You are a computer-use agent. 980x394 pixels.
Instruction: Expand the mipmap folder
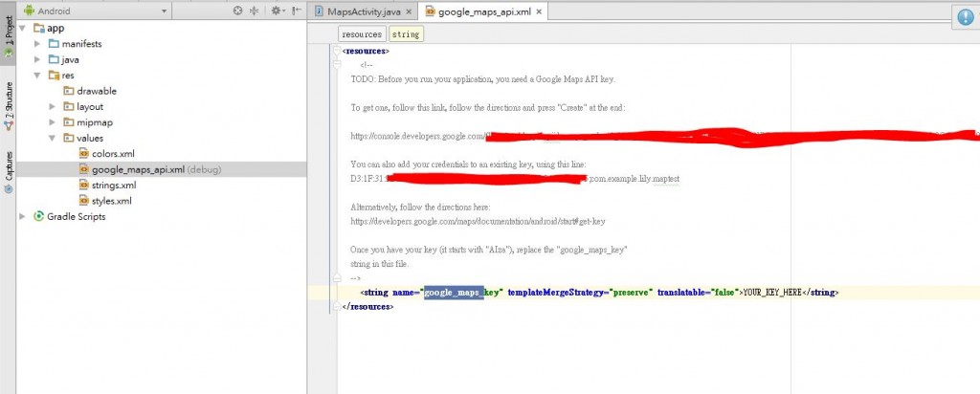click(53, 122)
